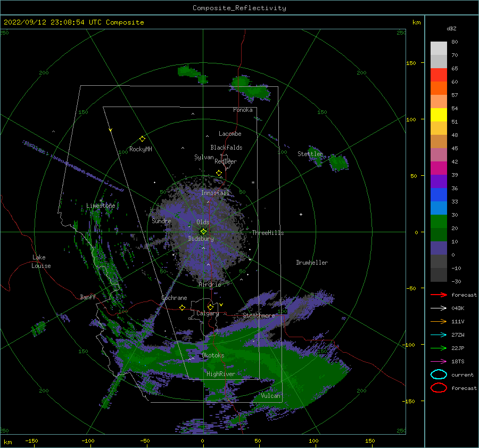Click the HighRiver label
Image resolution: width=479 pixels, height=448 pixels.
click(221, 374)
